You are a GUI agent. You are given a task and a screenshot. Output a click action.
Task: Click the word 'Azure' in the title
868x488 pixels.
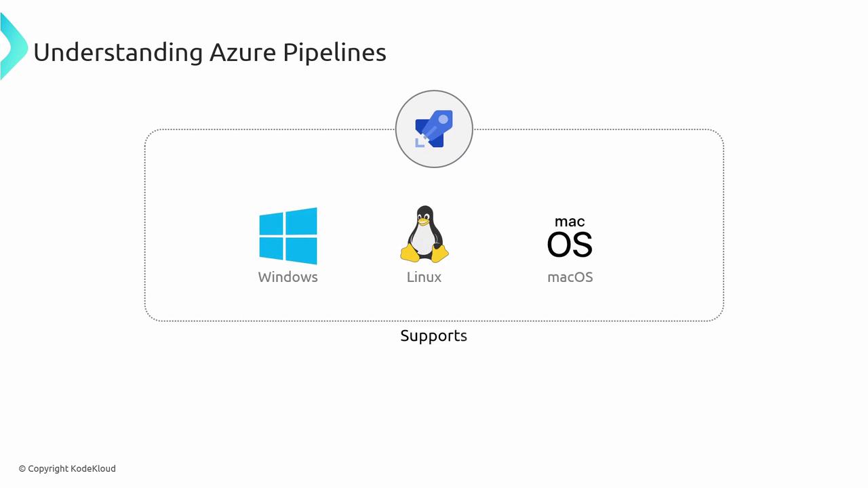point(242,52)
